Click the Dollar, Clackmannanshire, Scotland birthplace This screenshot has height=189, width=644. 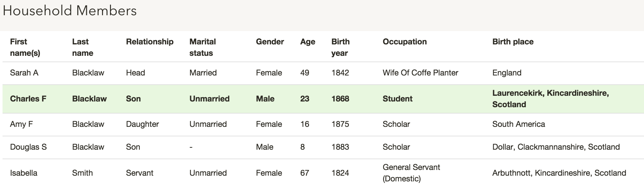pyautogui.click(x=556, y=147)
